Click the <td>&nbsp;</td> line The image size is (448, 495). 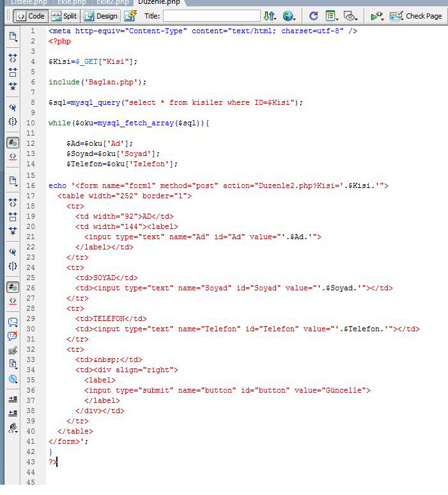(x=109, y=360)
